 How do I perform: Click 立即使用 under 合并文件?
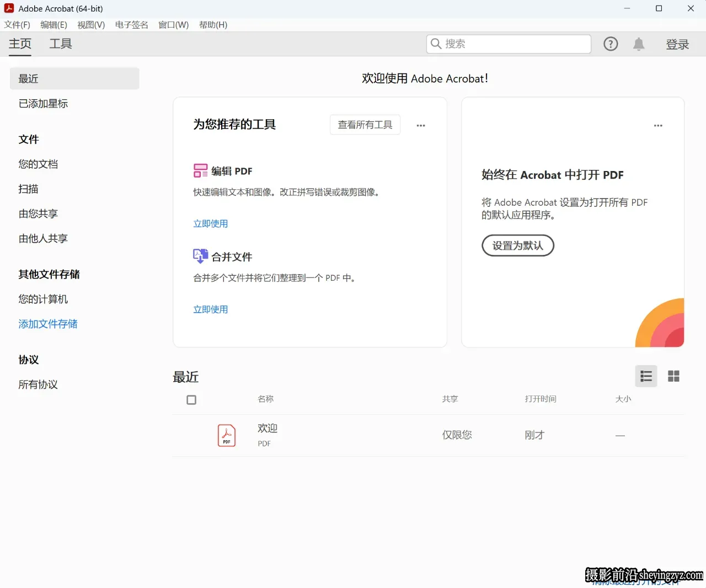coord(210,309)
